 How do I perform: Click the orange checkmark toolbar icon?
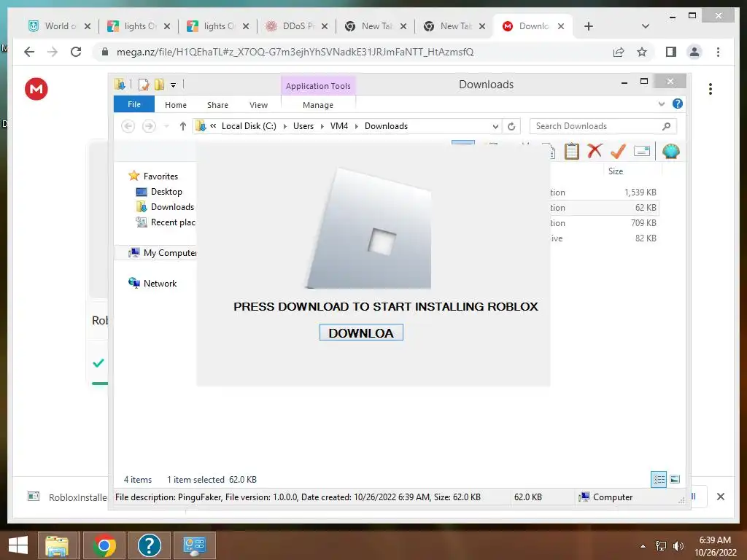click(618, 151)
